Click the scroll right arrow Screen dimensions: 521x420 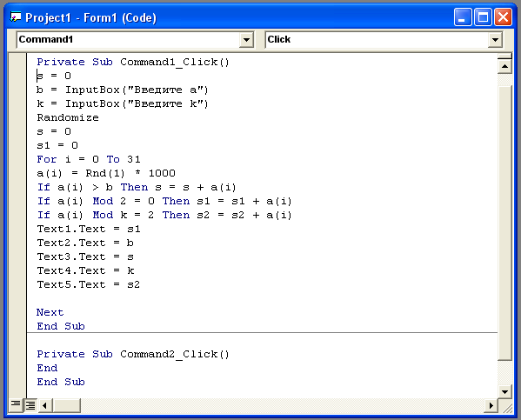tap(491, 405)
